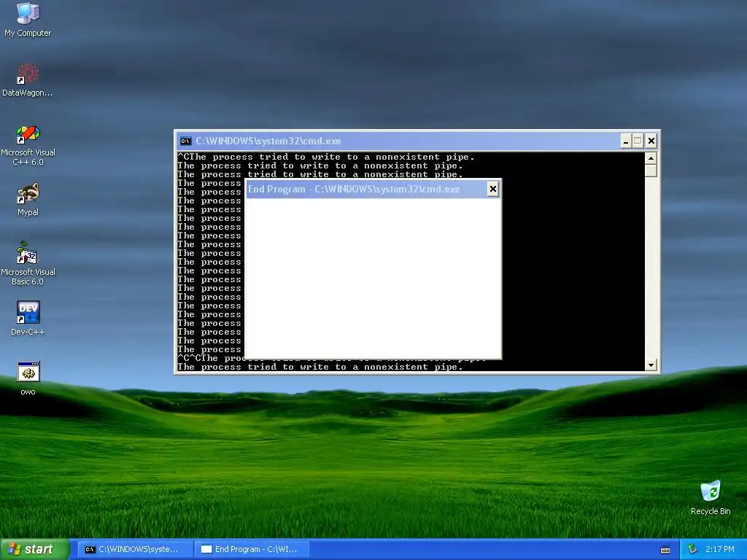Screen dimensions: 747x560
Task: Select the Dev-C++ desktop shortcut
Action: [x=28, y=318]
